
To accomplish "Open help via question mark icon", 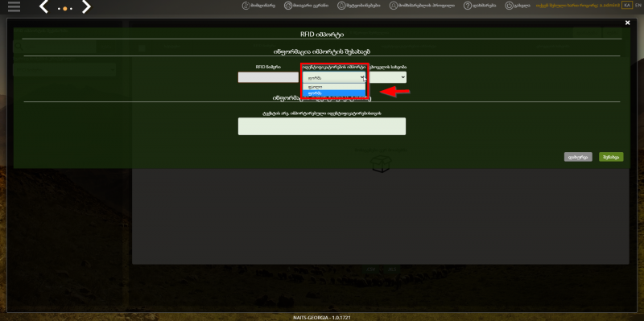I will coord(480,6).
